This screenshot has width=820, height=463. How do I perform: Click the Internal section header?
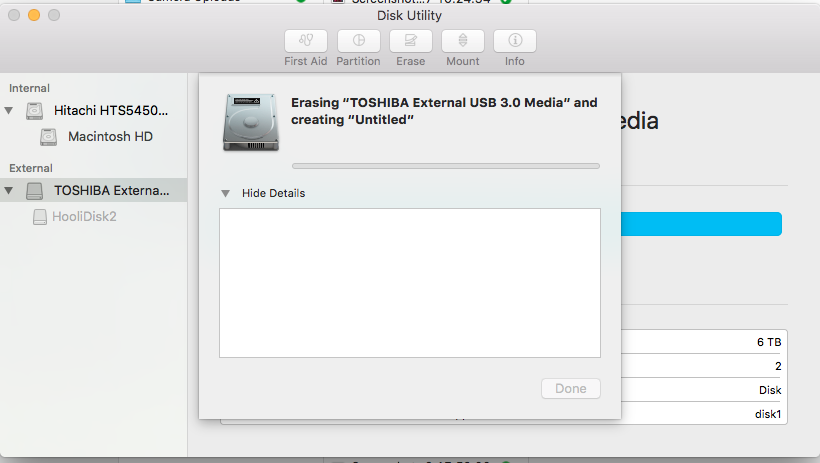click(x=29, y=88)
